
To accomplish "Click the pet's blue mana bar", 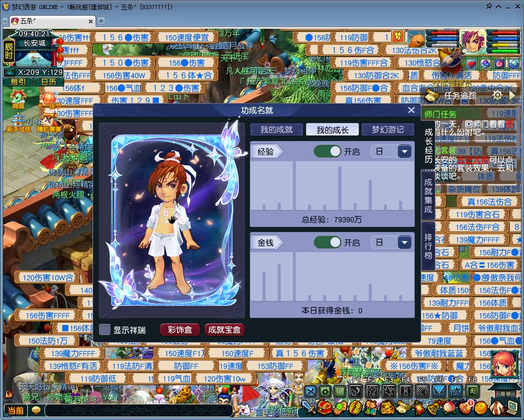I will pyautogui.click(x=442, y=39).
